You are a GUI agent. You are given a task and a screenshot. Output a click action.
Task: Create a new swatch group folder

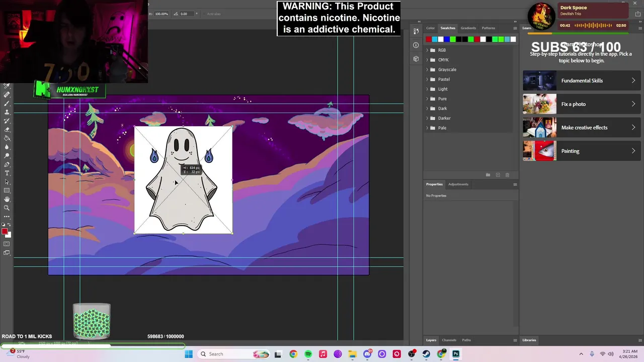(488, 175)
